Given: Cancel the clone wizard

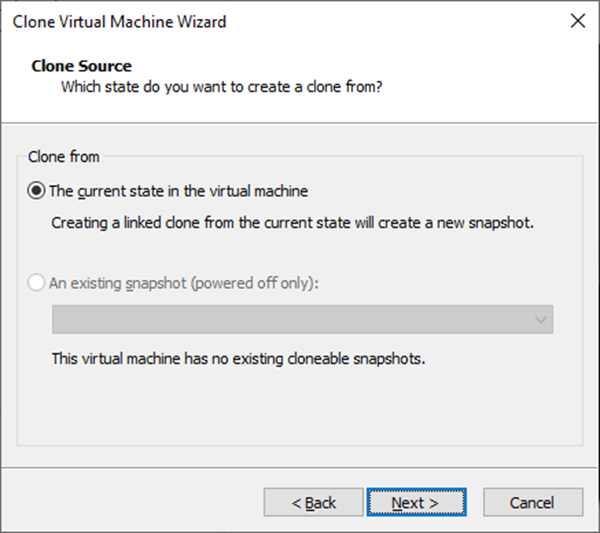Looking at the screenshot, I should click(x=532, y=502).
